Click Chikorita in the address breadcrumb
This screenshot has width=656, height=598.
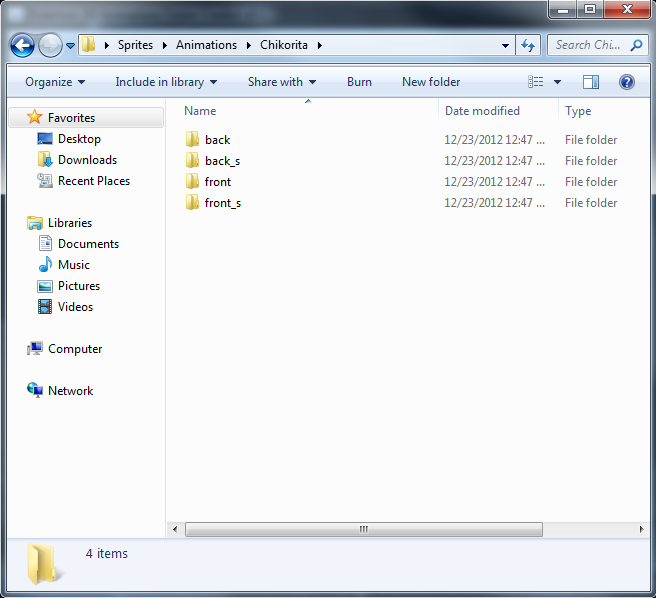284,45
